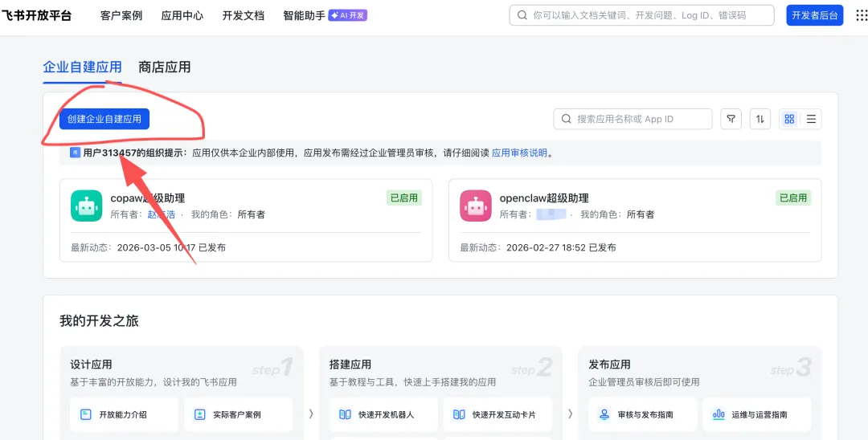Screen dimensions: 868x440
Task: Focus the 搜索应用名称或 App ID field
Action: coord(633,119)
